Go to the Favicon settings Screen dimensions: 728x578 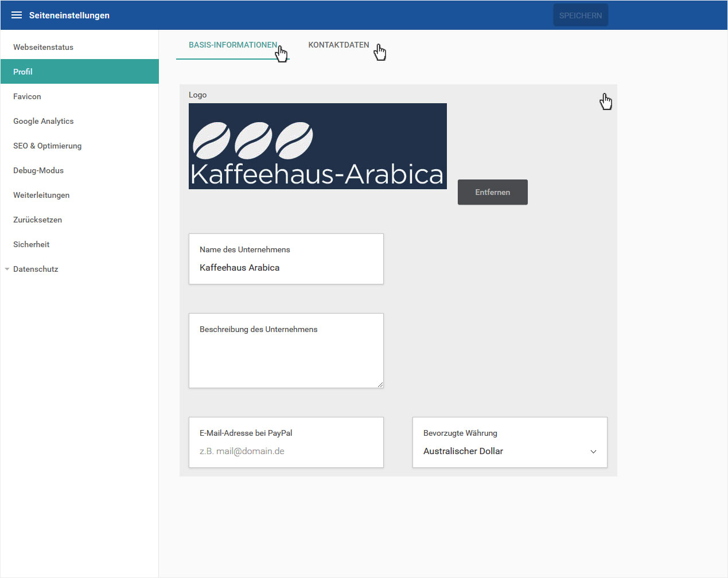pyautogui.click(x=80, y=96)
